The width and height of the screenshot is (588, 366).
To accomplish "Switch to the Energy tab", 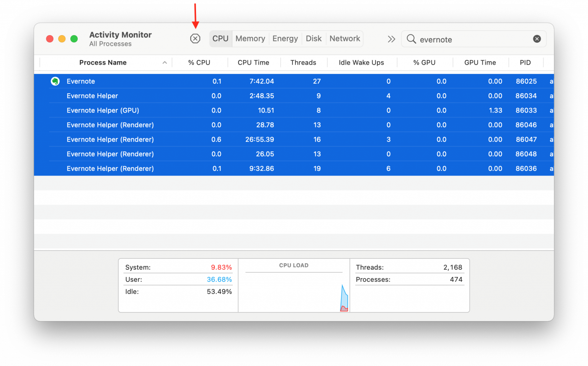I will (285, 39).
